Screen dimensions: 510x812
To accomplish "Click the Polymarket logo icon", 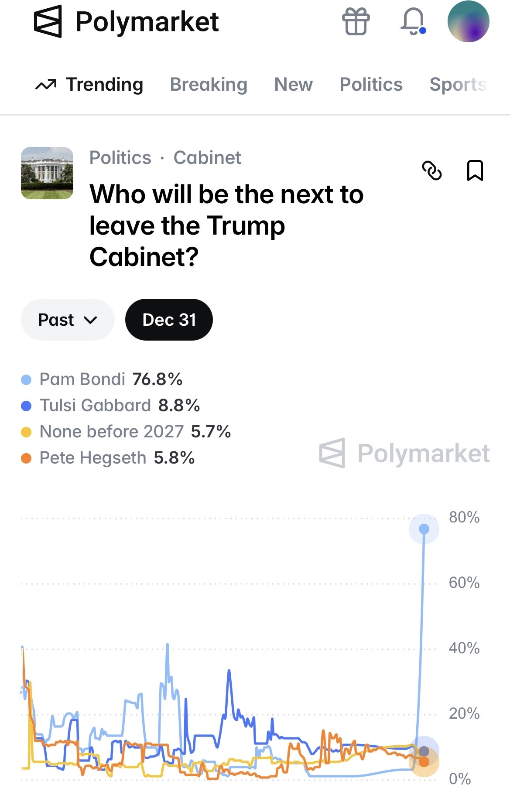I will click(x=48, y=22).
